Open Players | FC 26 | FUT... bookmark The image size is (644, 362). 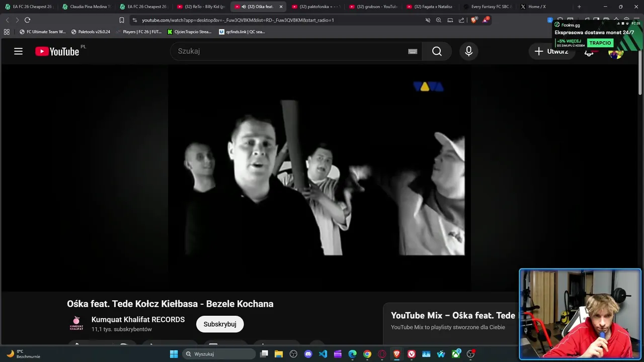(138, 32)
